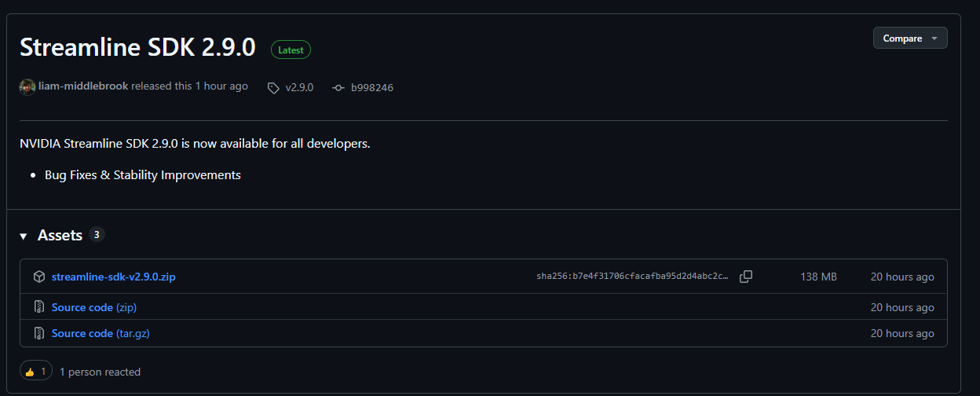Click the file icon beside Source code (tar.gz)
Viewport: 980px width, 396px height.
pyautogui.click(x=39, y=333)
